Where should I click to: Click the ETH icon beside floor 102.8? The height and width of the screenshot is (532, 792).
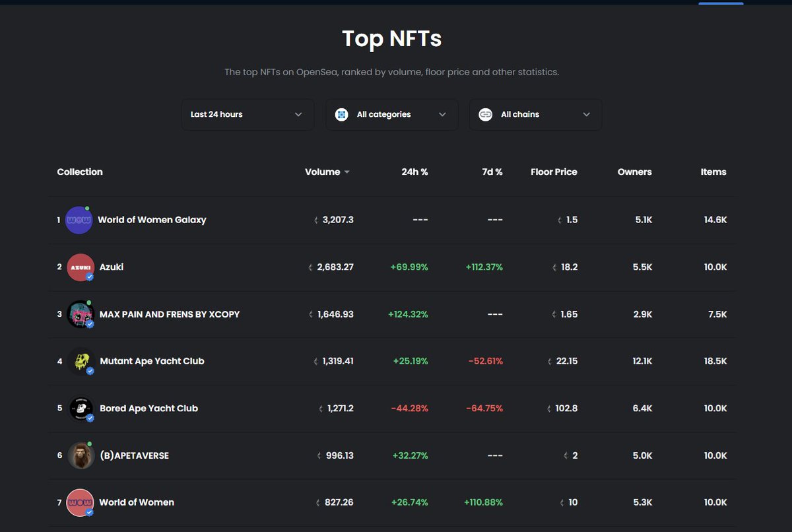click(x=549, y=409)
